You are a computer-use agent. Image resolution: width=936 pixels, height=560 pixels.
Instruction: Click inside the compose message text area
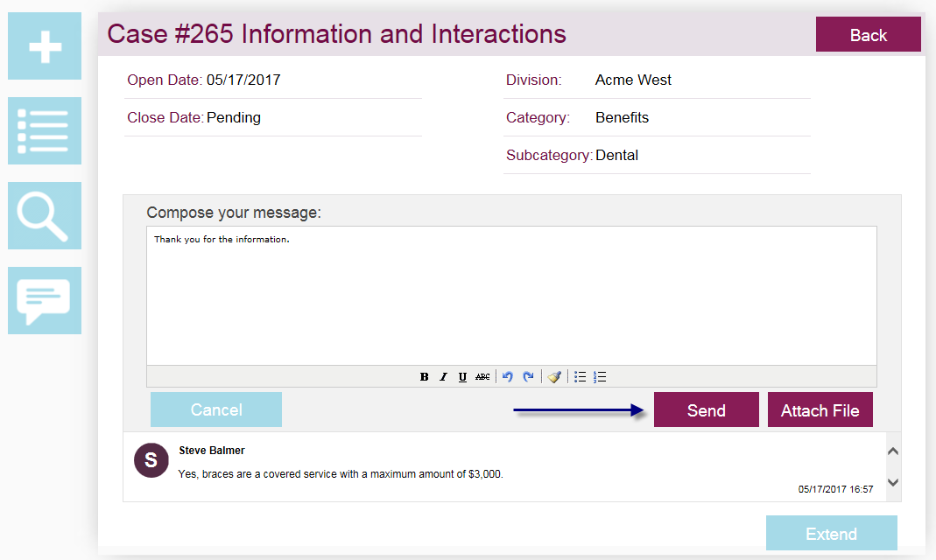(510, 297)
